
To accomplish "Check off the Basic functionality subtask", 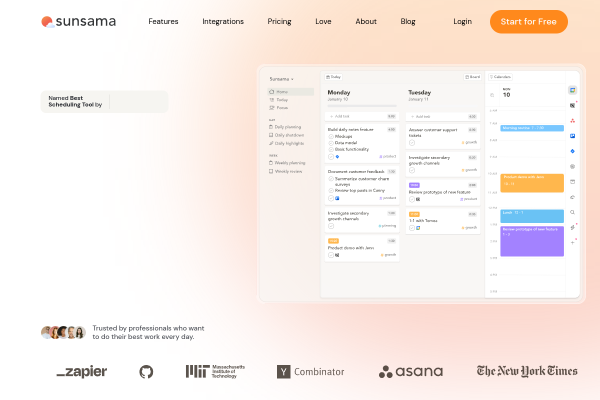I will 331,150.
